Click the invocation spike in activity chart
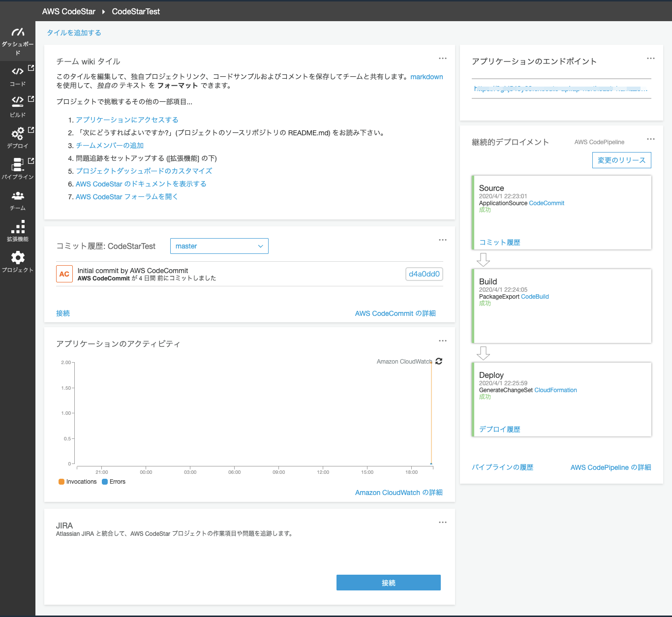 pyautogui.click(x=431, y=413)
